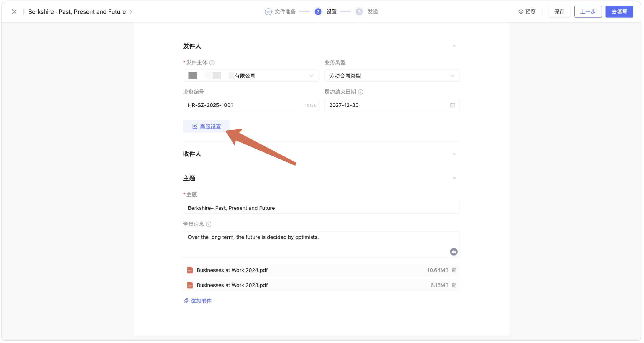Click the info icon beside 发件主体
The image size is (644, 343).
point(212,63)
